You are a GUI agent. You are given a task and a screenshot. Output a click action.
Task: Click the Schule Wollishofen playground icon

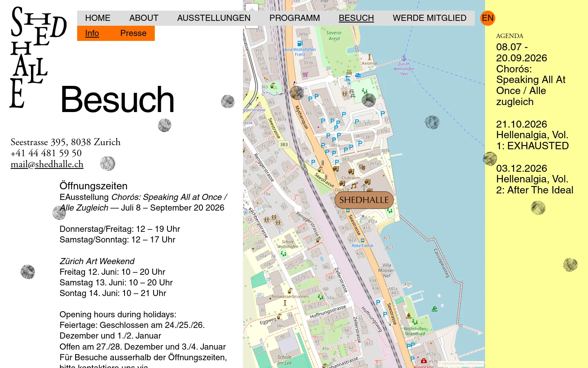point(283,254)
